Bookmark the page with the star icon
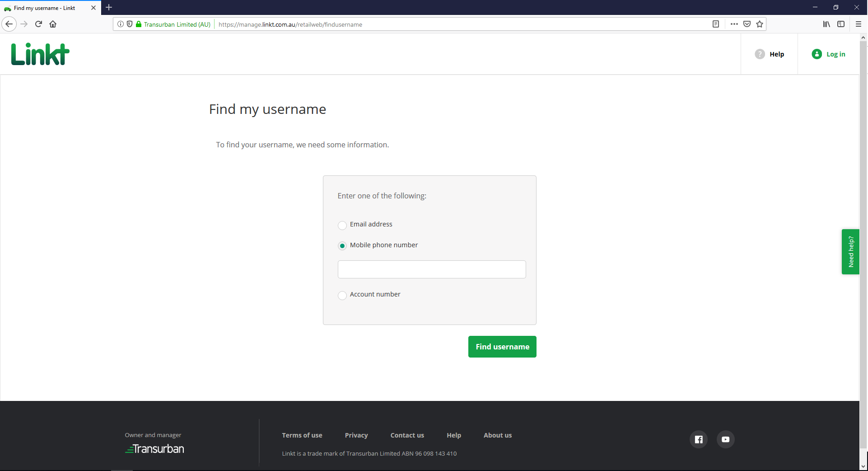 click(x=760, y=24)
